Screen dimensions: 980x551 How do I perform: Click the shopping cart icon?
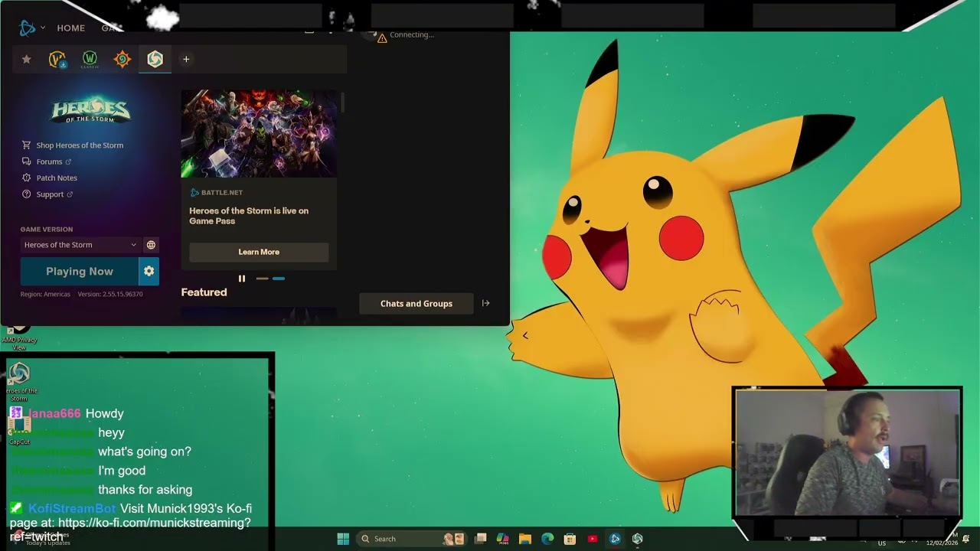[26, 145]
